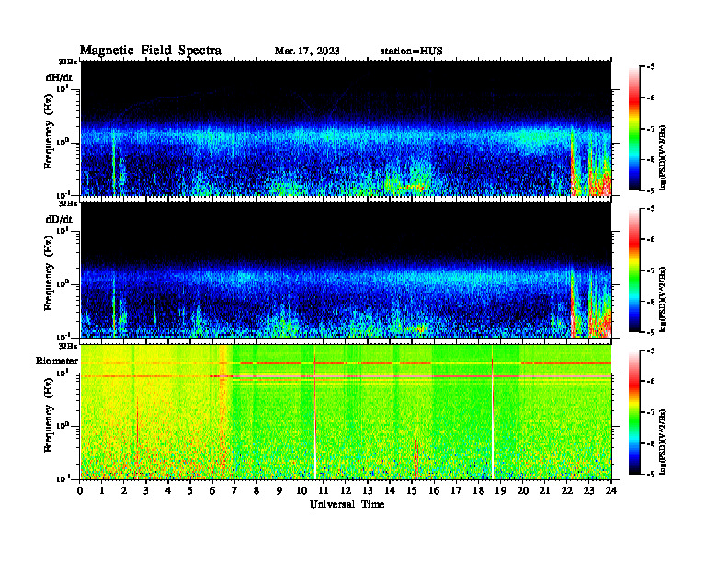Image resolution: width=728 pixels, height=563 pixels.
Task: Click the "-5" tick on dH/dt color bar
Action: [651, 67]
